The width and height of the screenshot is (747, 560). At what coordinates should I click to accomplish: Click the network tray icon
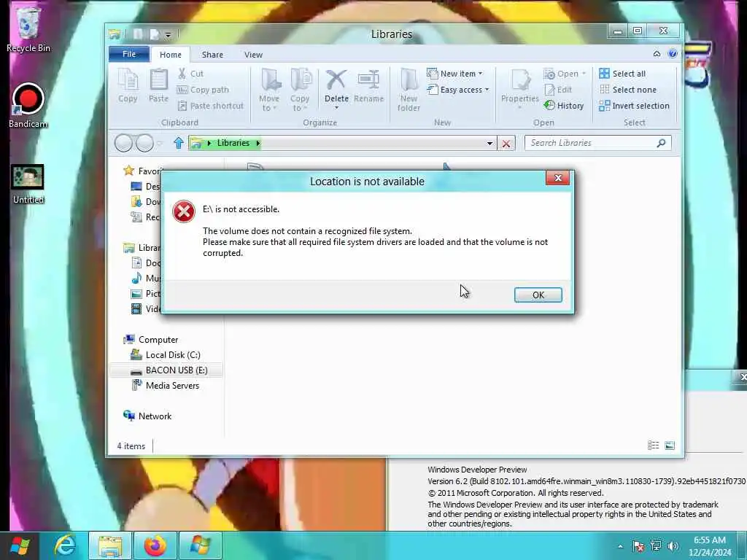pyautogui.click(x=656, y=545)
